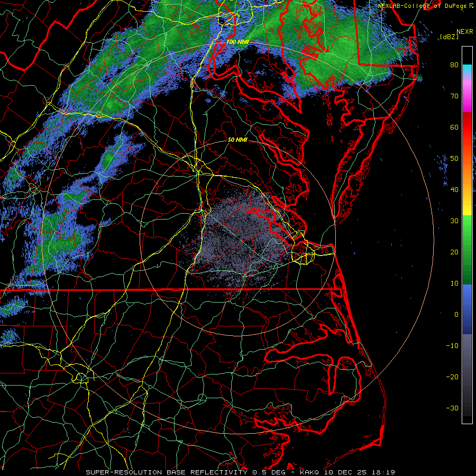Click the Super-Resolution Base Reflectivity caption
Viewport: 476px width, 476px height.
[167, 472]
